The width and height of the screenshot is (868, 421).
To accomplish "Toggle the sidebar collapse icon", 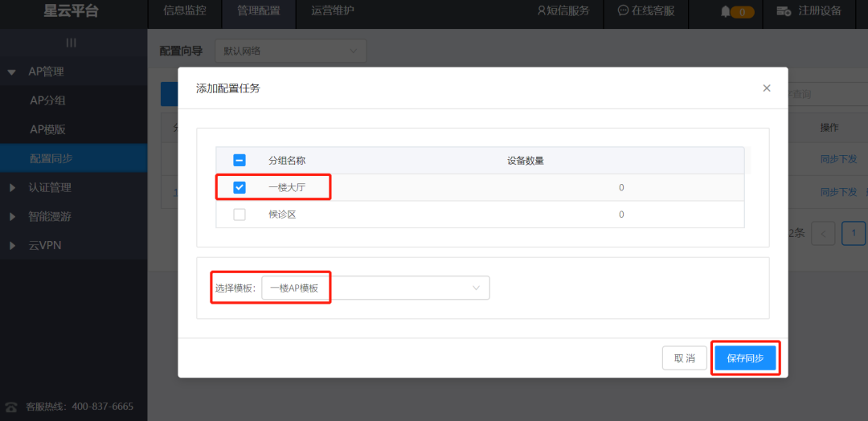I will click(x=71, y=43).
